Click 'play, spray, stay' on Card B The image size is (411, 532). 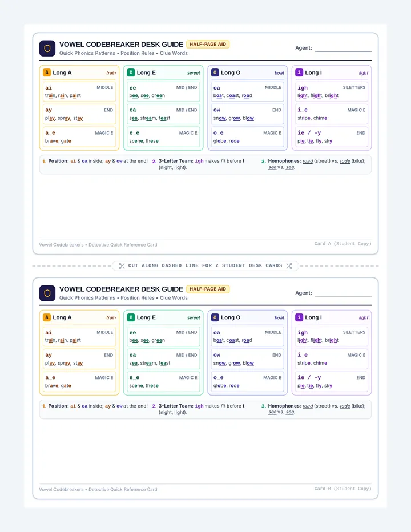(64, 363)
